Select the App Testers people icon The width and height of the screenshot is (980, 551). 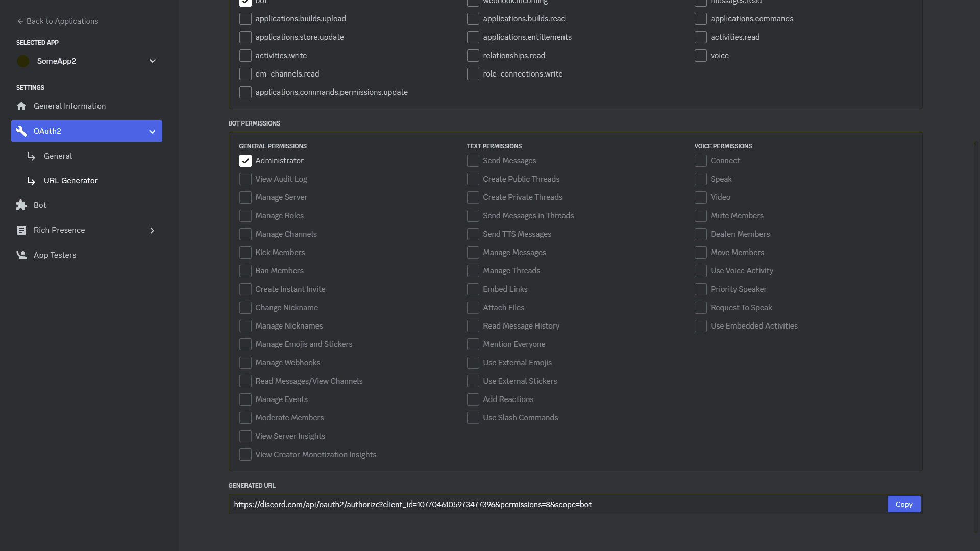tap(21, 255)
